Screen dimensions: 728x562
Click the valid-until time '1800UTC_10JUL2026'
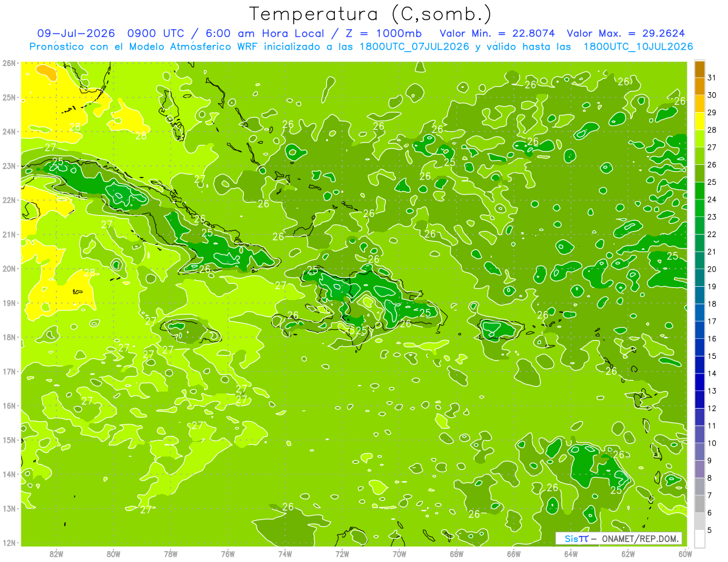(638, 46)
